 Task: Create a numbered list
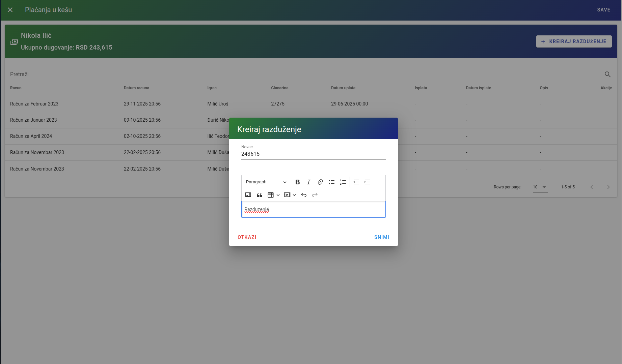[x=343, y=182]
